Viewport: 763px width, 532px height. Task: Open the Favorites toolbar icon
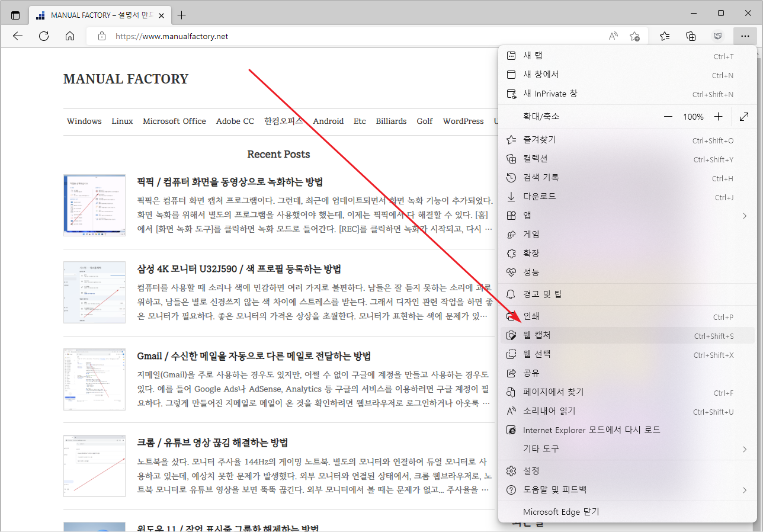click(x=665, y=36)
